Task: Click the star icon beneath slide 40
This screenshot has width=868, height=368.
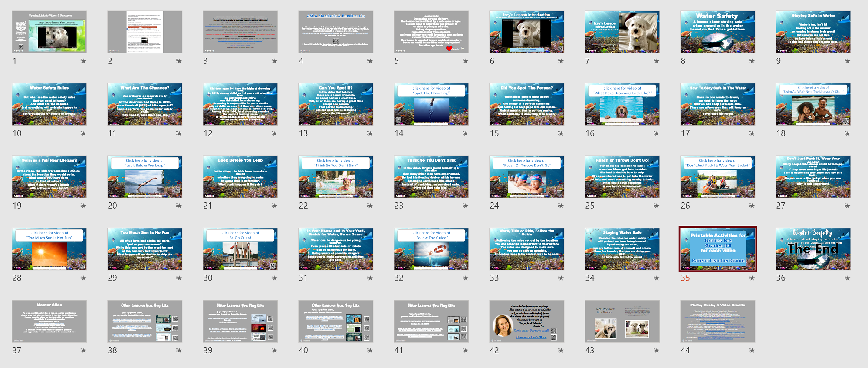Action: pos(370,351)
